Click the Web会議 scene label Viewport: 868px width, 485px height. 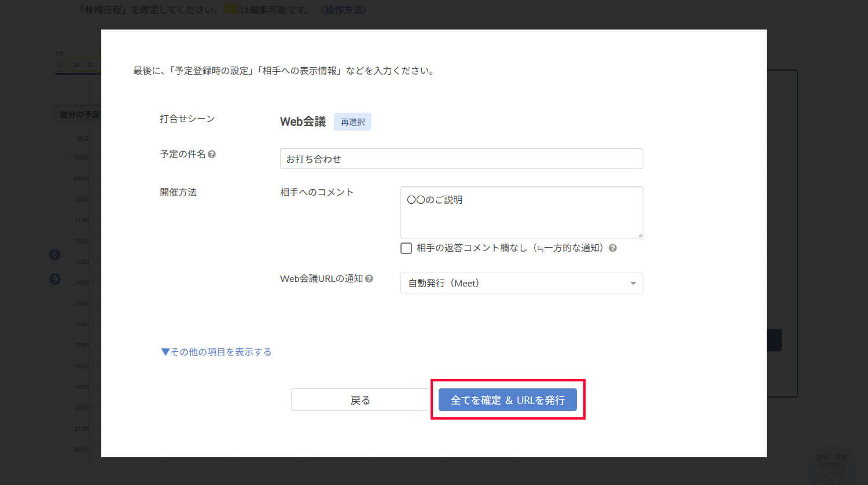303,122
